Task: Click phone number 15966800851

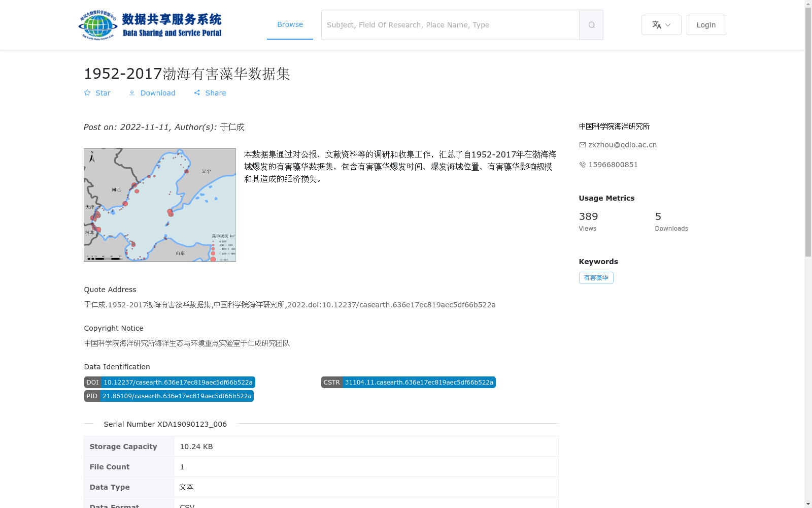Action: 613,165
